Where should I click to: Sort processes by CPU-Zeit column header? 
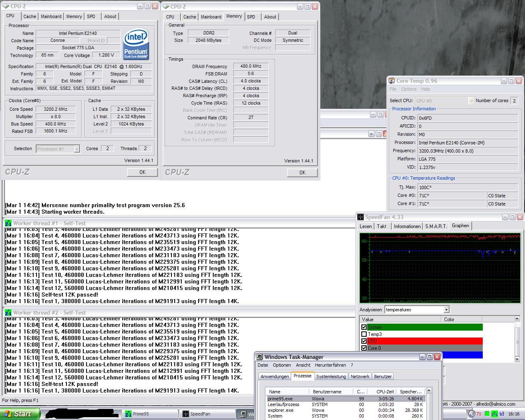(381, 392)
